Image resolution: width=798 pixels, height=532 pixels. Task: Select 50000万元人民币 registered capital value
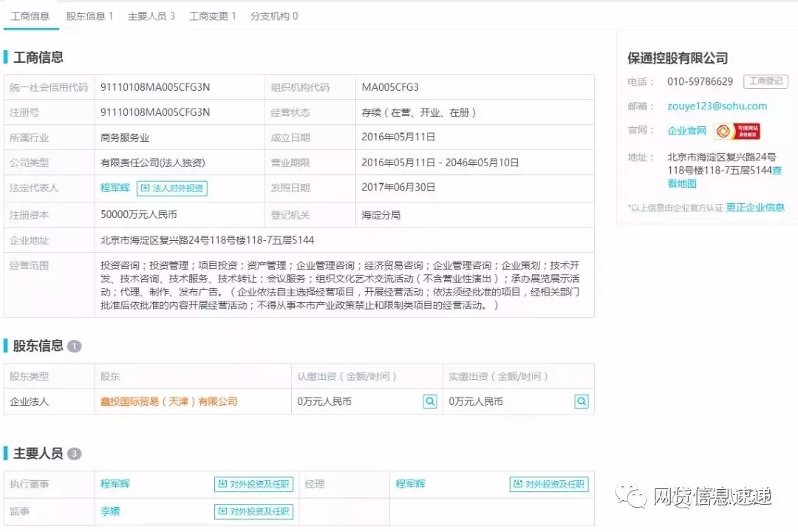tap(138, 214)
